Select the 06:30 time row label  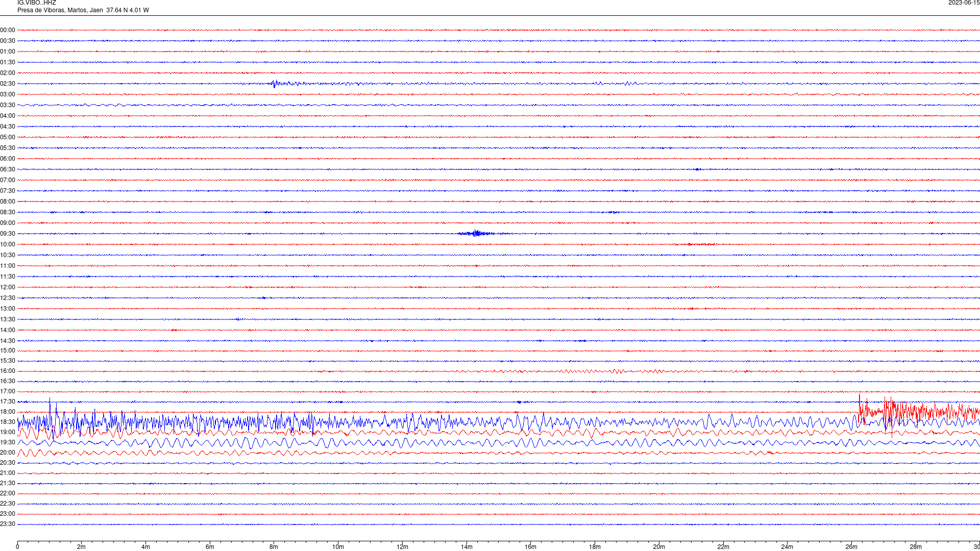(x=8, y=169)
